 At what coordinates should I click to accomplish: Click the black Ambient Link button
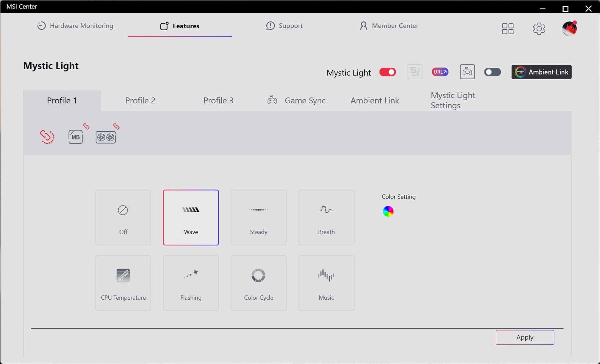(541, 72)
